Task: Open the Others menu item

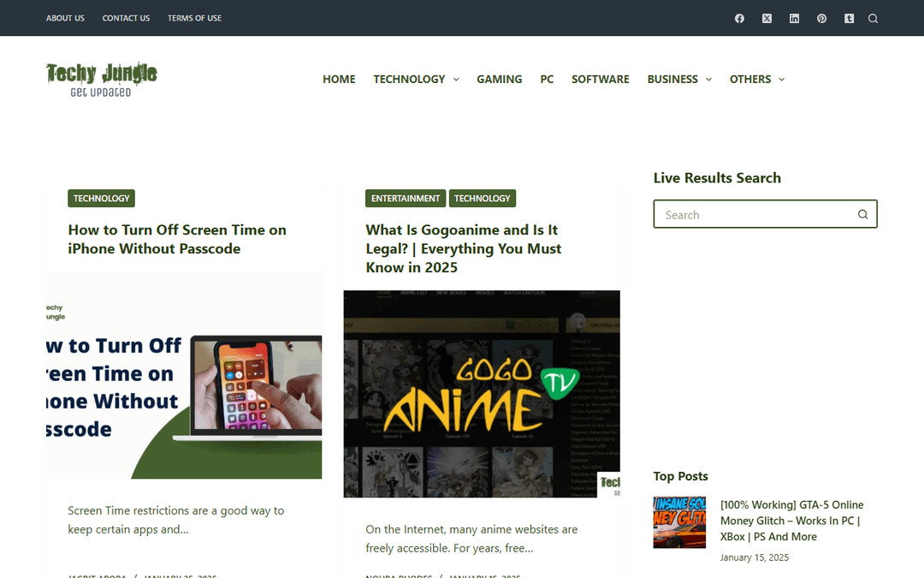Action: click(x=750, y=79)
